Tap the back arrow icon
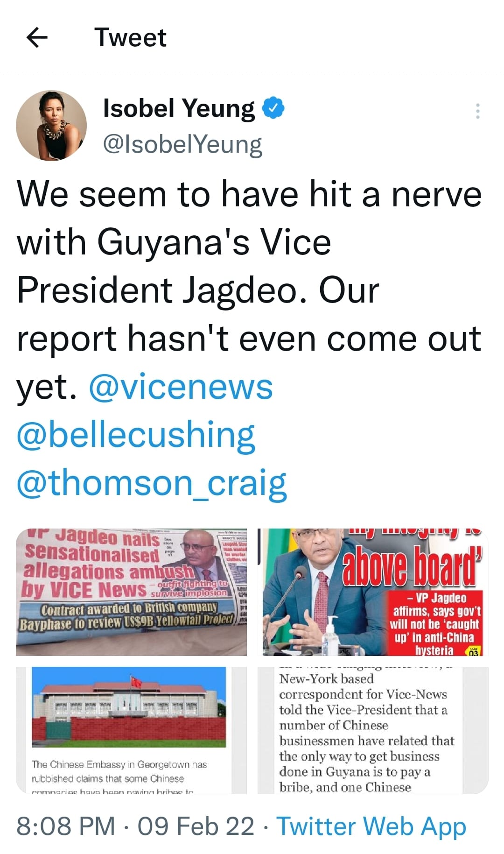Viewport: 504px width, 854px height. (37, 37)
